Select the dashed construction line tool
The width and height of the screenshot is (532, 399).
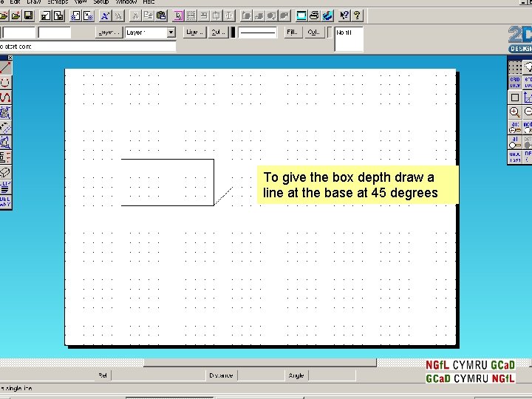(x=5, y=128)
